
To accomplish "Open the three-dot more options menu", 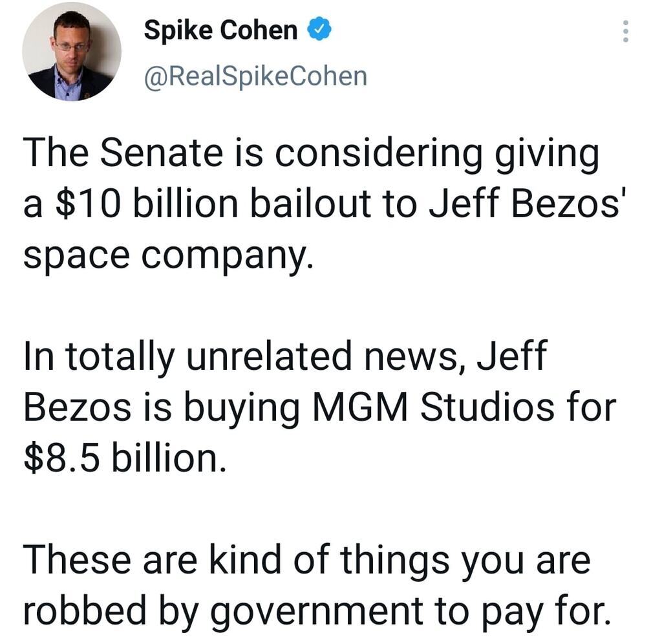I will pos(625,31).
